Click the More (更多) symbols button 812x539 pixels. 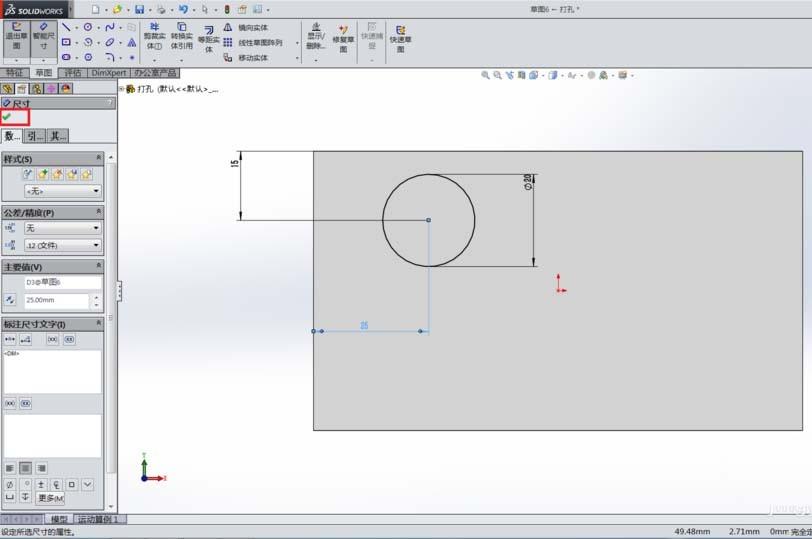click(50, 498)
